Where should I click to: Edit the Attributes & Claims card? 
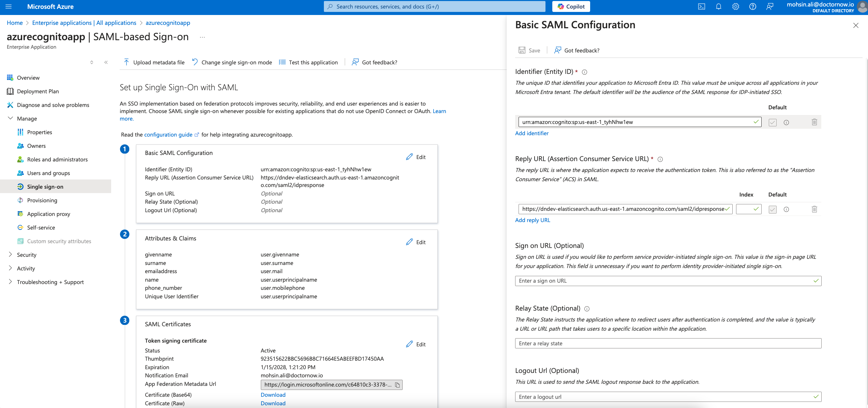pyautogui.click(x=416, y=242)
